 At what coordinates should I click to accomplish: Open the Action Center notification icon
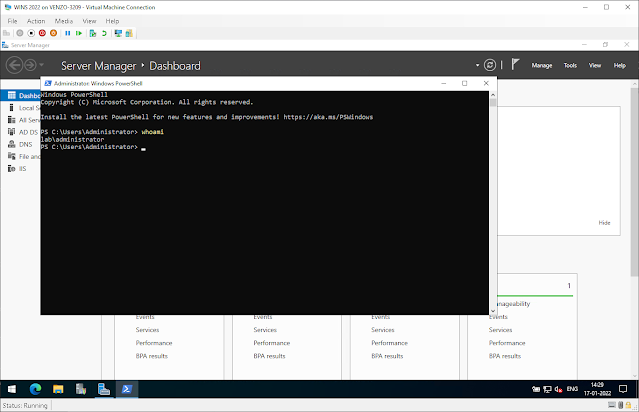point(623,389)
